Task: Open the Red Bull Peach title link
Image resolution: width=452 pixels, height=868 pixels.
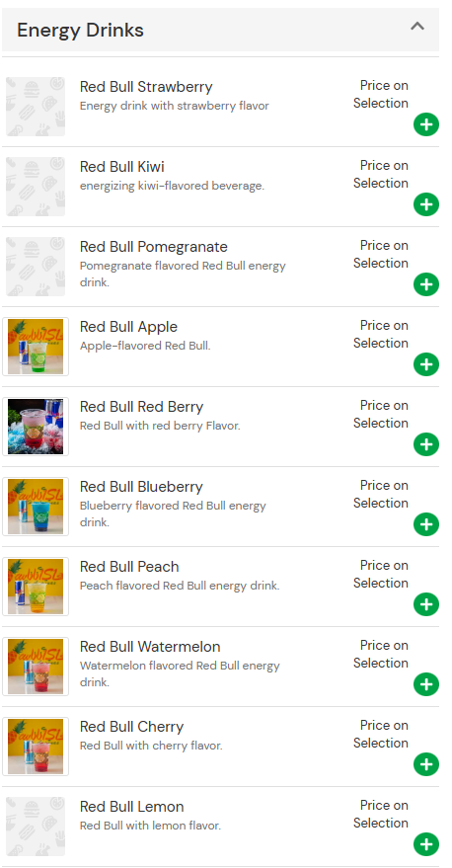Action: (x=129, y=567)
